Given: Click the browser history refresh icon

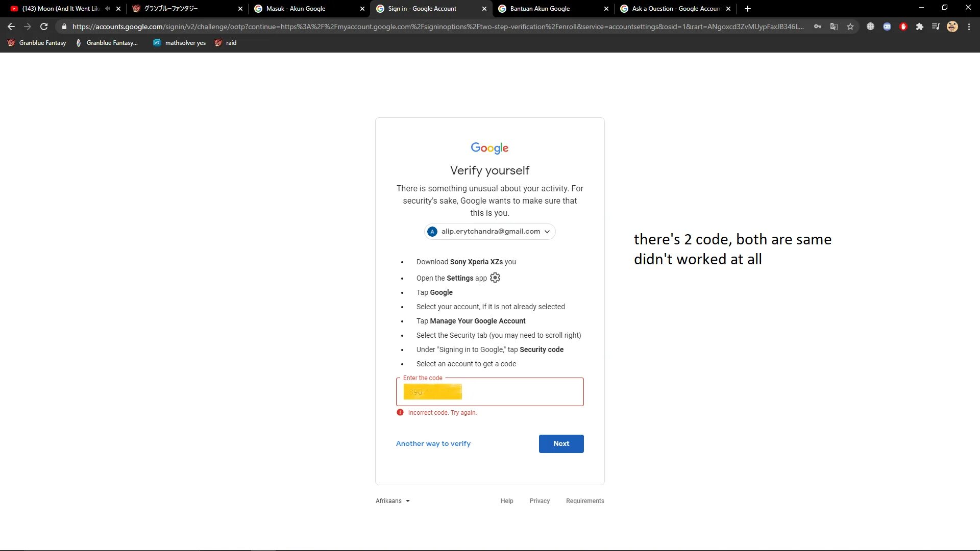Looking at the screenshot, I should [44, 27].
